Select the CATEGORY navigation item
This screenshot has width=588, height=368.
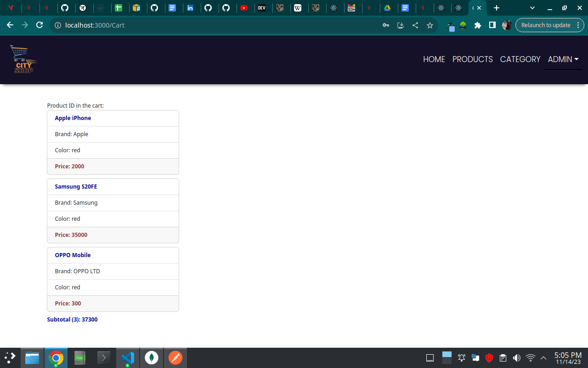(520, 59)
